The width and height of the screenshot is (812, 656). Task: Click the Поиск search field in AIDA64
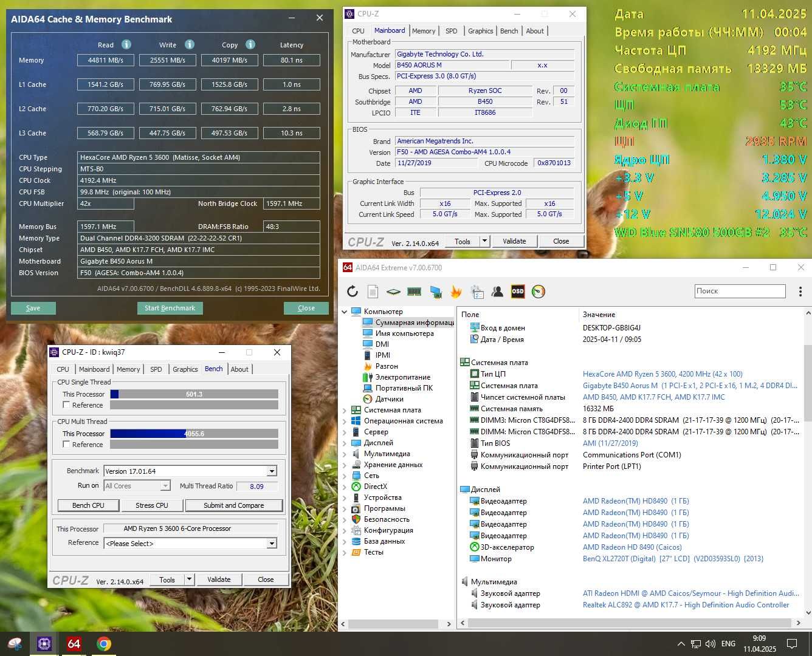(x=740, y=292)
